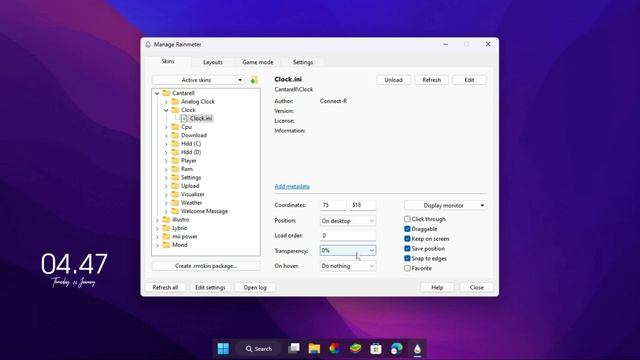Click the Close button at bottom

(x=477, y=287)
